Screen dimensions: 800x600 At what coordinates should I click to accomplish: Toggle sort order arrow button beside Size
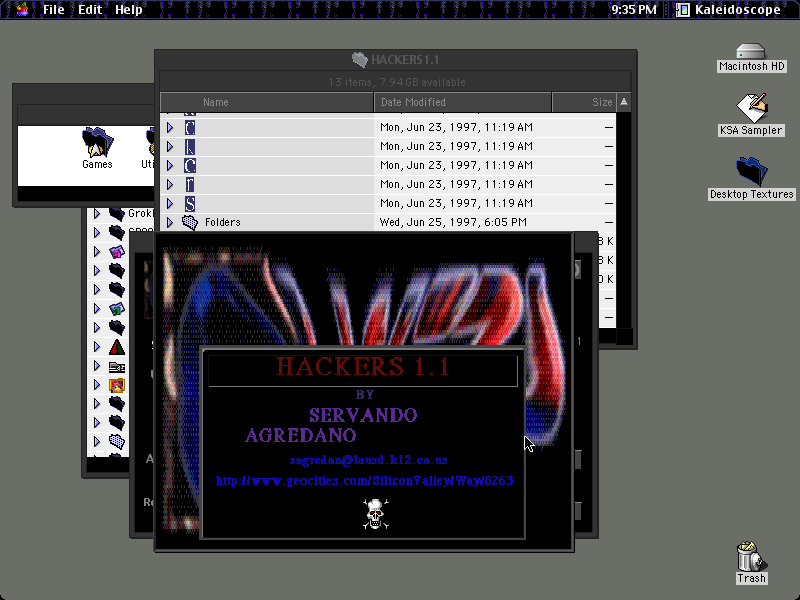tap(623, 102)
